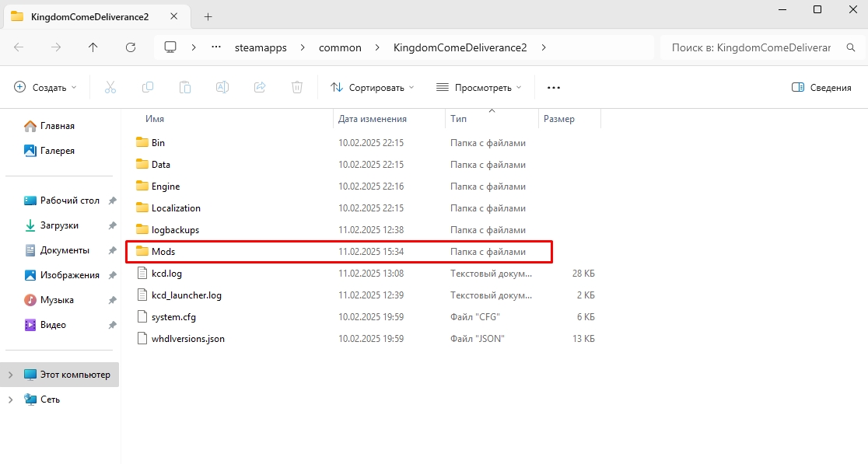This screenshot has width=868, height=464.
Task: Expand Сеть tree node
Action: point(10,399)
